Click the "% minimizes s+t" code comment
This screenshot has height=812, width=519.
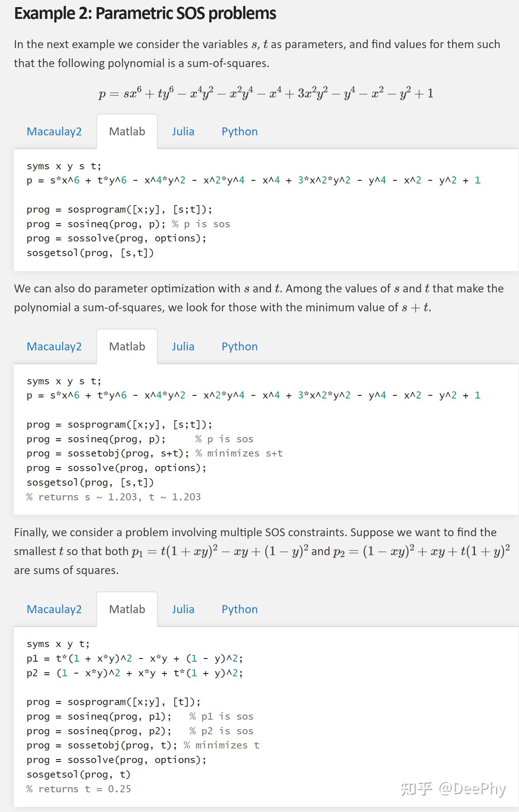(x=239, y=453)
